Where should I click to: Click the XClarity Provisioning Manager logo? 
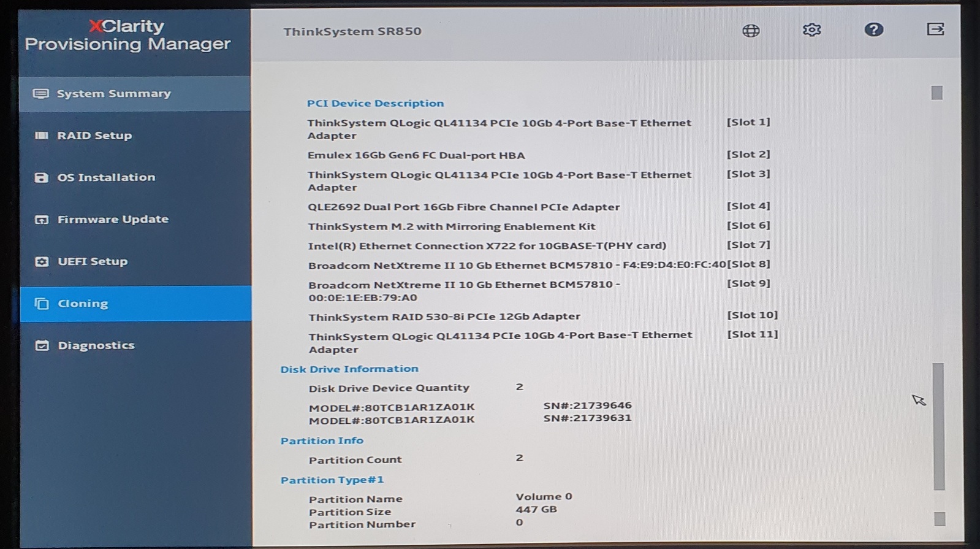coord(127,35)
